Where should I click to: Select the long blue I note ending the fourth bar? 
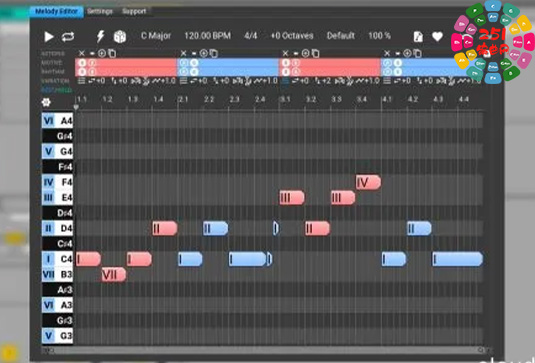(x=457, y=259)
